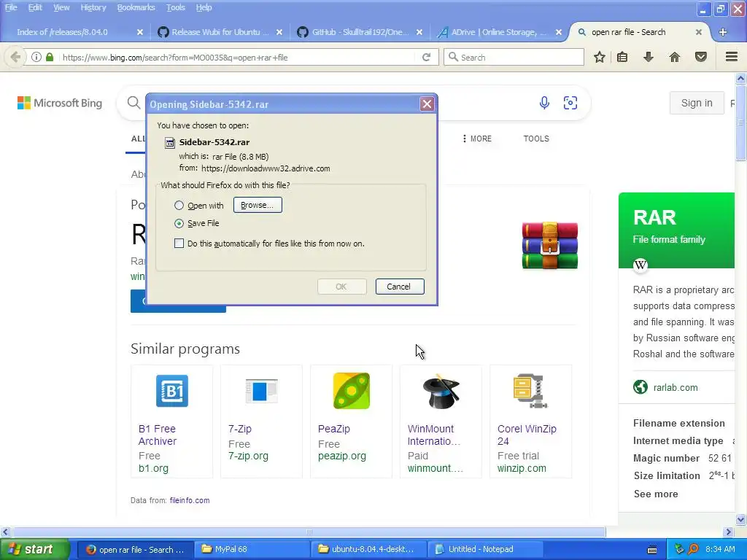Screen dimensions: 747x560
Task: Open the Edit menu
Action: coord(35,7)
